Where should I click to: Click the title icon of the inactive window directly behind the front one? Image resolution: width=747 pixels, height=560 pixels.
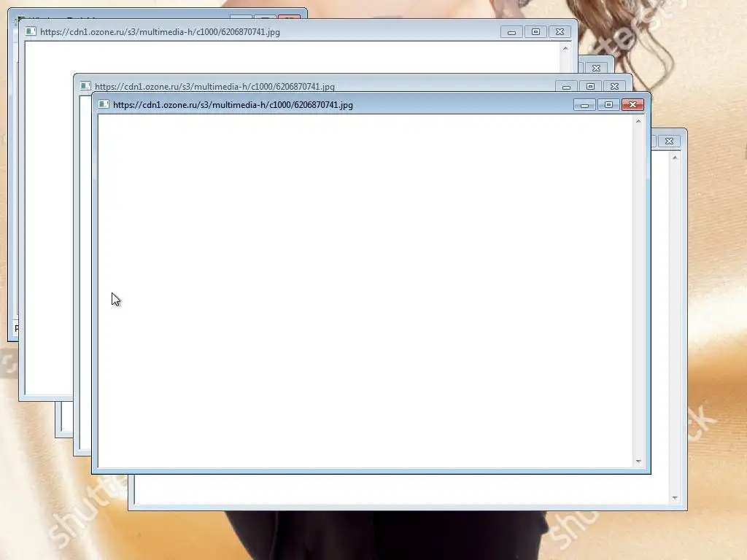(x=85, y=86)
